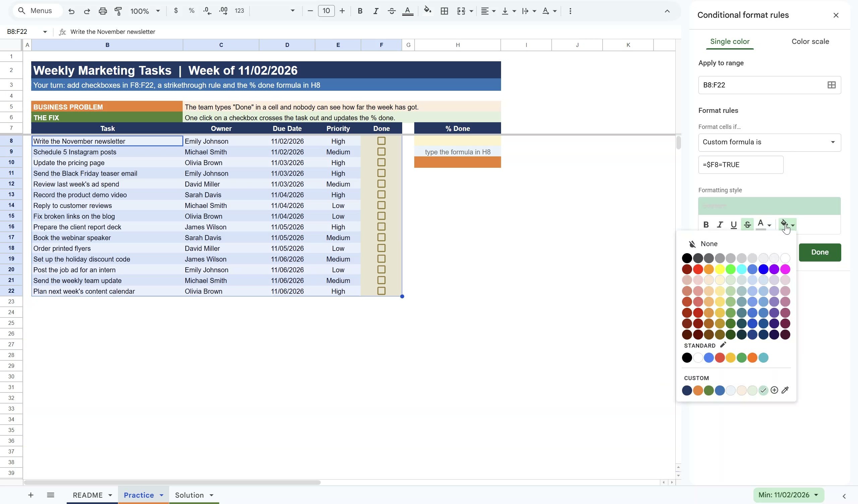Open the more options three-dot menu
Image resolution: width=858 pixels, height=504 pixels.
[570, 11]
